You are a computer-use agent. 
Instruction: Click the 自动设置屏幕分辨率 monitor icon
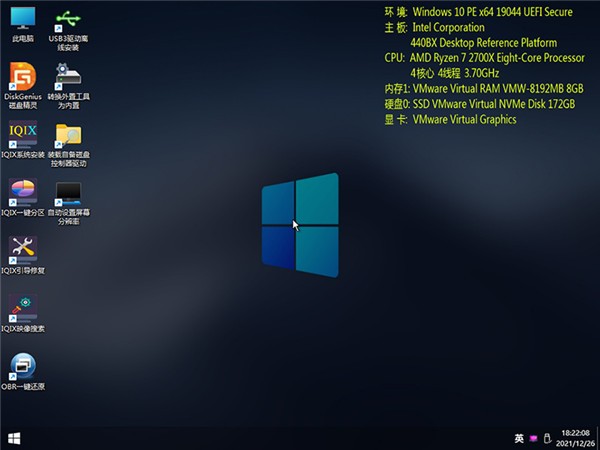(68, 191)
